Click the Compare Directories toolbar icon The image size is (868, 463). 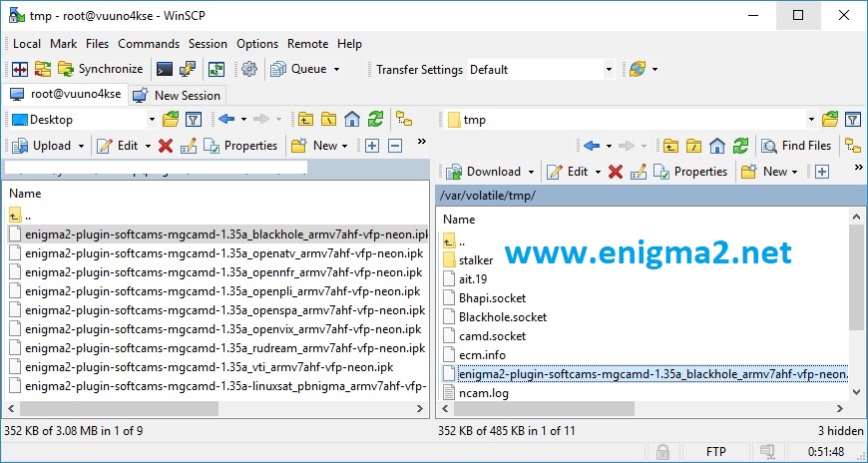coord(20,69)
